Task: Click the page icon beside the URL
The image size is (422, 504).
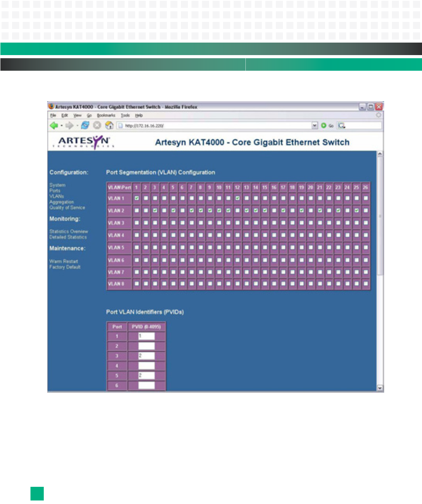Action: coord(121,125)
